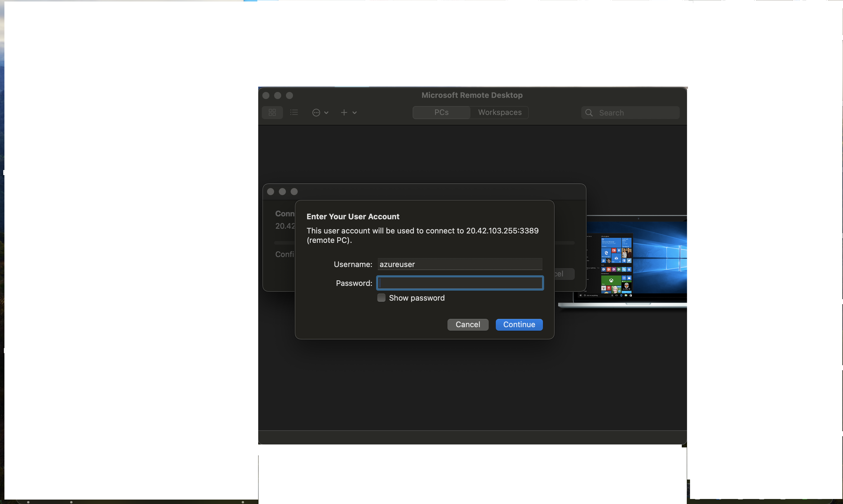This screenshot has height=504, width=843.
Task: Close the connection progress dialog window
Action: pyautogui.click(x=270, y=192)
